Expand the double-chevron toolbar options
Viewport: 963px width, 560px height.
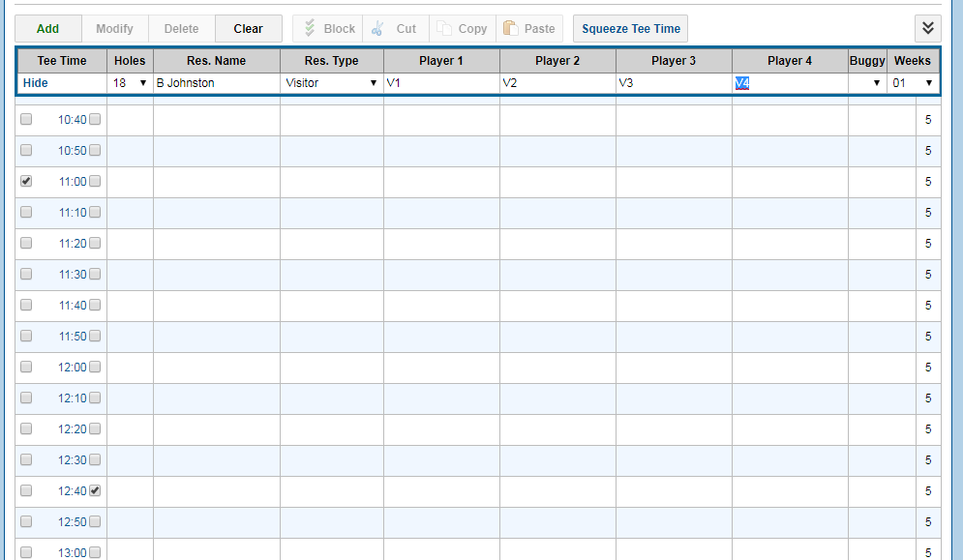coord(928,29)
